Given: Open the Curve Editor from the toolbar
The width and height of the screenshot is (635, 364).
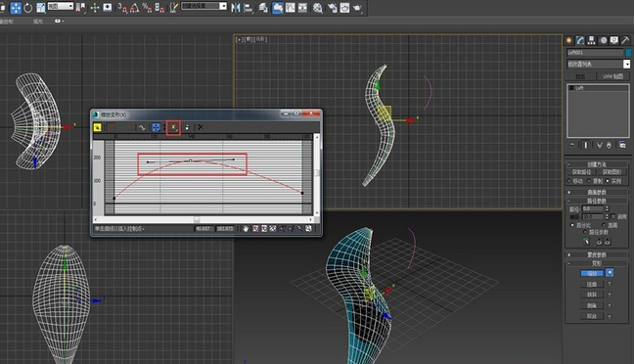Looking at the screenshot, I should [x=291, y=8].
